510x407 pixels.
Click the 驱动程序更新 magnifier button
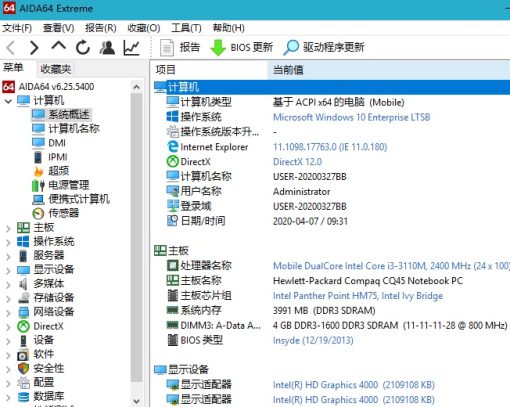click(x=324, y=47)
